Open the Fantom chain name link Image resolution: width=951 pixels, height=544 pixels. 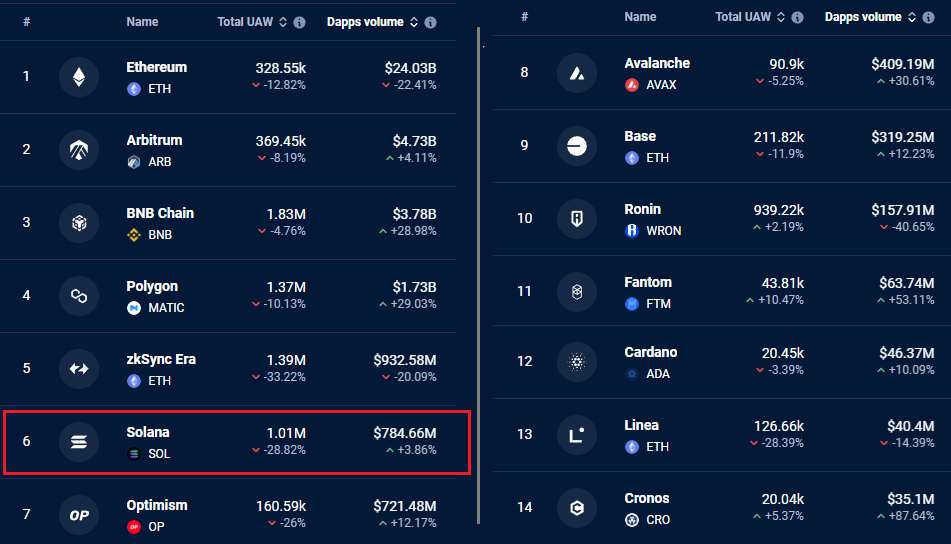[648, 282]
